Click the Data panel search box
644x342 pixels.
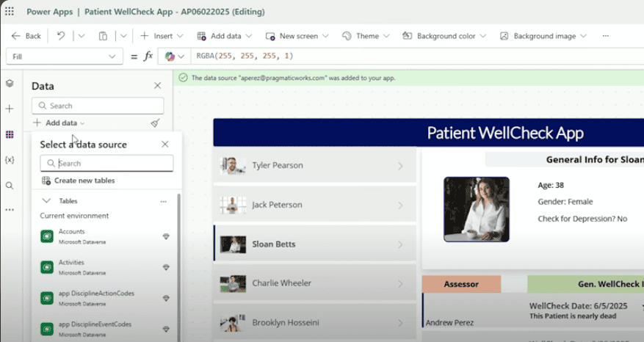(98, 106)
